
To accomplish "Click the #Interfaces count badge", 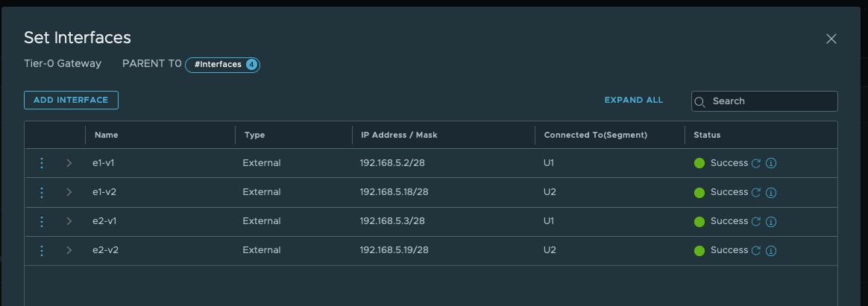I will (x=222, y=65).
